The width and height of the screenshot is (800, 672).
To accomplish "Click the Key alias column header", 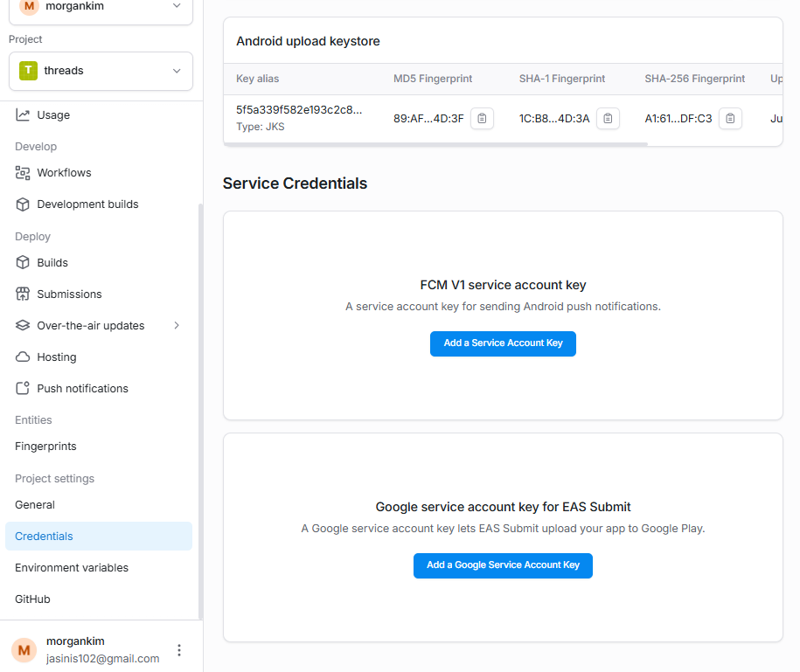I will click(257, 79).
